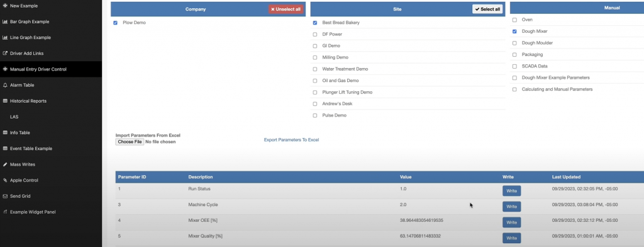Click Write button for Machine Cycle
This screenshot has width=644, height=247.
tap(511, 207)
